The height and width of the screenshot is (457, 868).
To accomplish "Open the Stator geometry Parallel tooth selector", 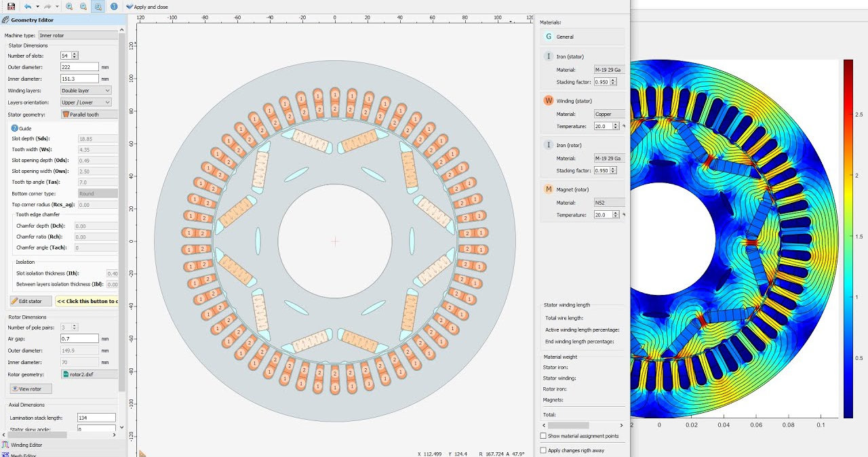I will pos(89,115).
